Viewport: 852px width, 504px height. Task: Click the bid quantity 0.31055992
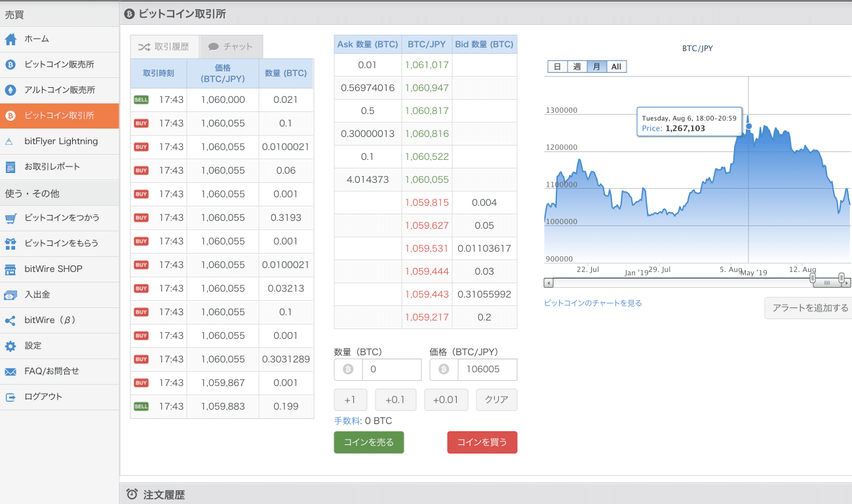tap(484, 294)
